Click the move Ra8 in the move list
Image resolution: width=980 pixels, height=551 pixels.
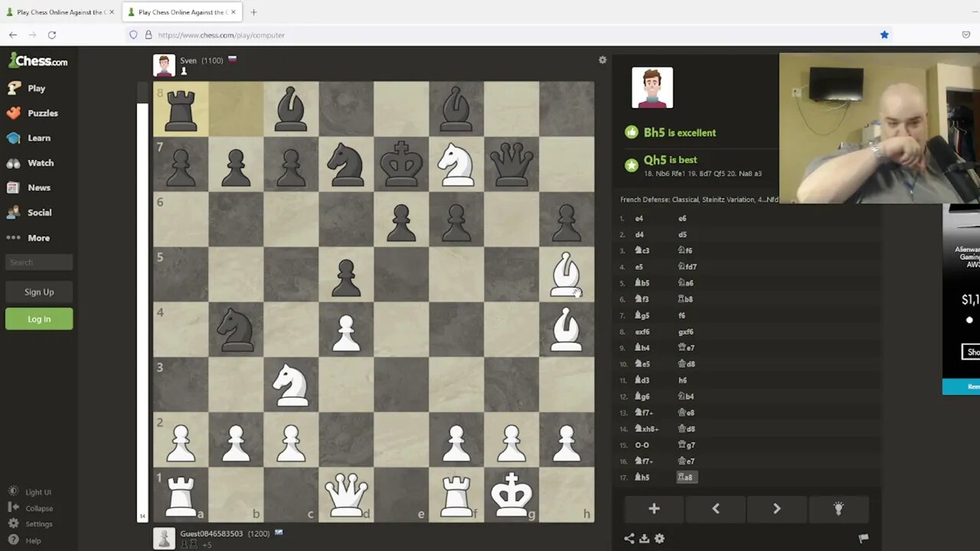(687, 478)
